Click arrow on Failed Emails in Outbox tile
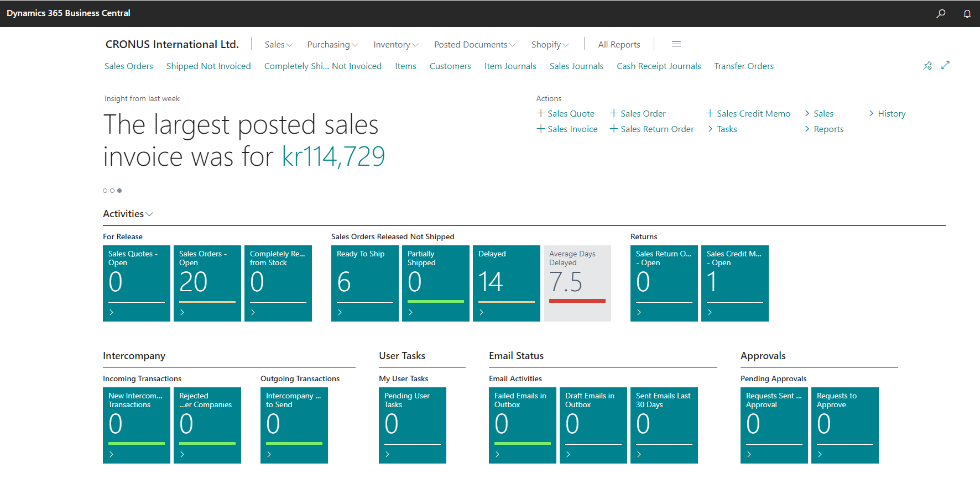The image size is (980, 484). 497,454
